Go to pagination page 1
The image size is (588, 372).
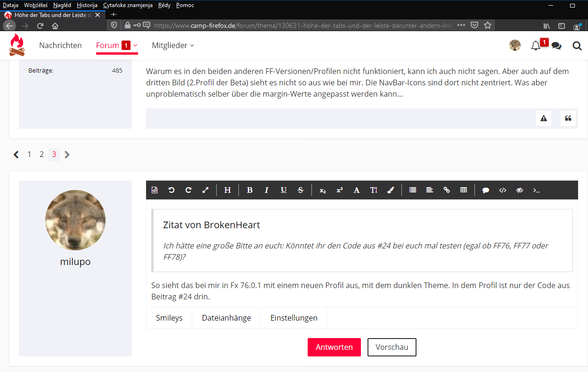29,154
